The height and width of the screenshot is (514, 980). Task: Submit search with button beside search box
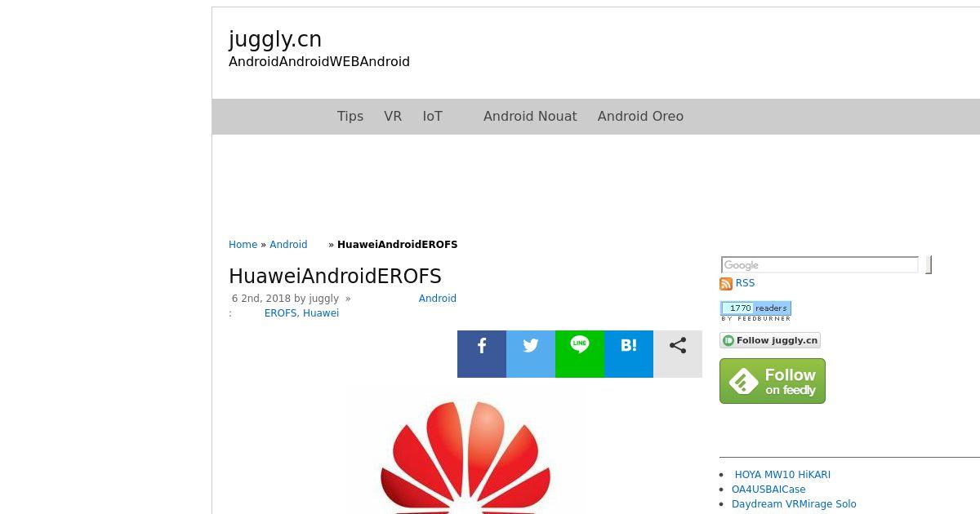tap(929, 265)
